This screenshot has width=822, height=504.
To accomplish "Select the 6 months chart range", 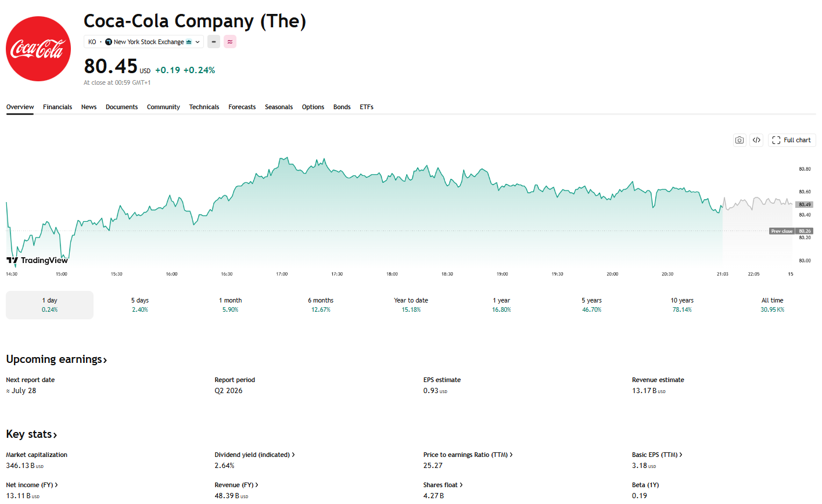I will pos(321,305).
